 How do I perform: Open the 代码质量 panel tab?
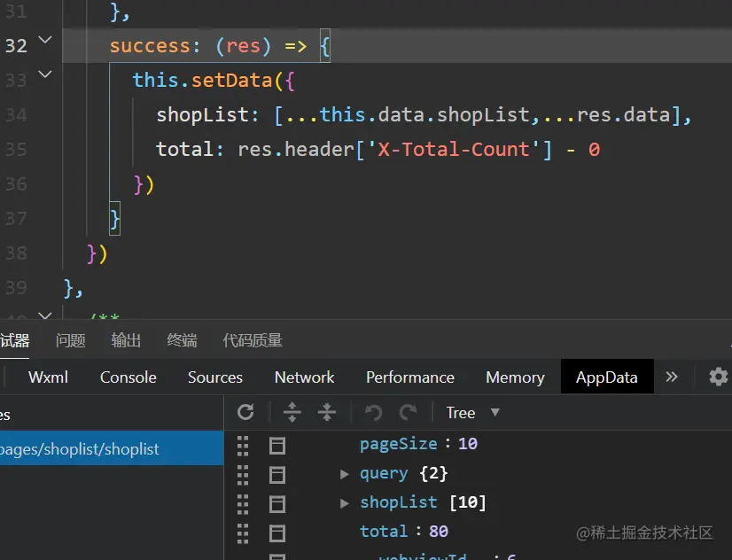[x=253, y=340]
